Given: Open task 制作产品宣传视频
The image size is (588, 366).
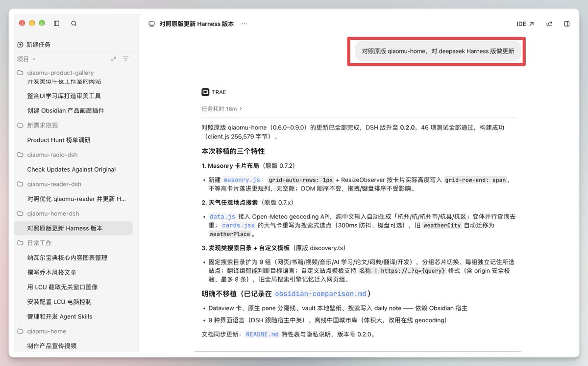Looking at the screenshot, I should click(x=52, y=346).
